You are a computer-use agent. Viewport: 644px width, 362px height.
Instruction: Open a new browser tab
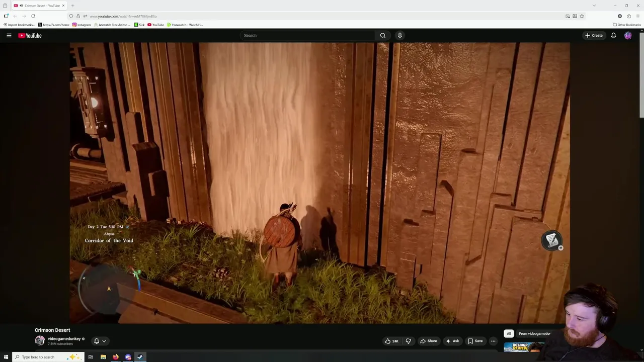(x=72, y=6)
